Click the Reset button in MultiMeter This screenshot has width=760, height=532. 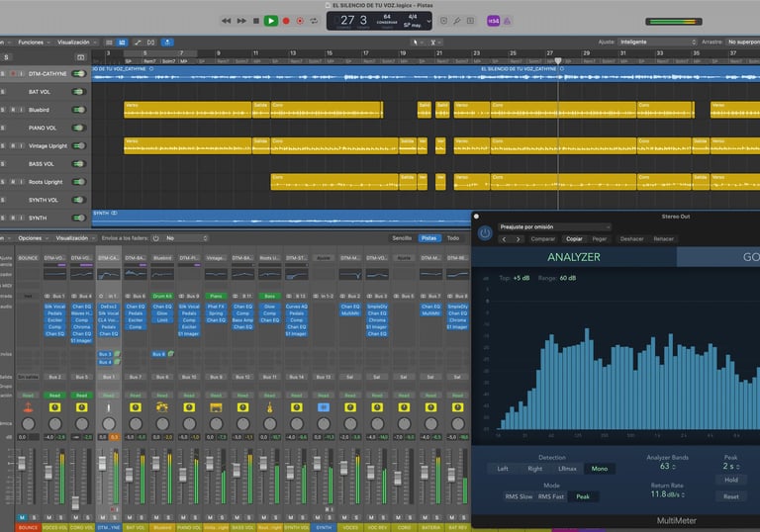(x=730, y=496)
